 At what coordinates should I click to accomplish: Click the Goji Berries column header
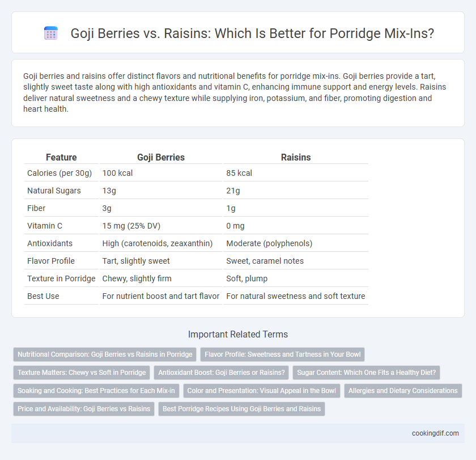pyautogui.click(x=161, y=157)
